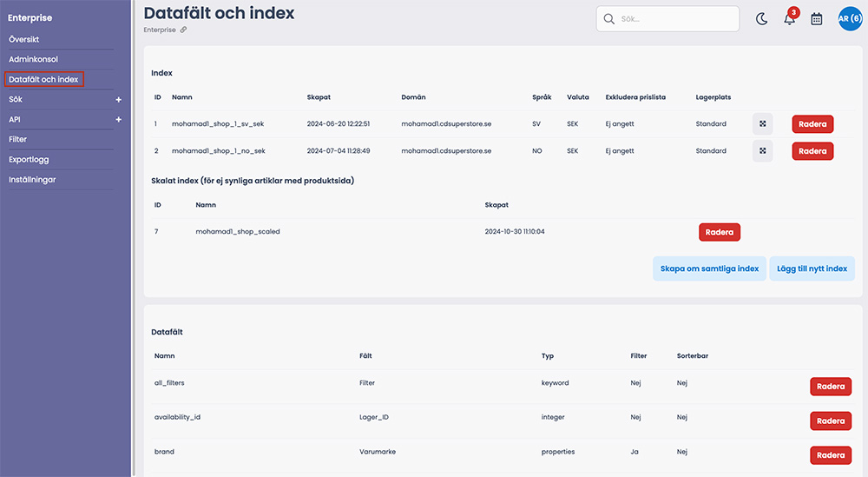
Task: Copy link icon next to Enterprise breadcrumb
Action: [x=183, y=30]
